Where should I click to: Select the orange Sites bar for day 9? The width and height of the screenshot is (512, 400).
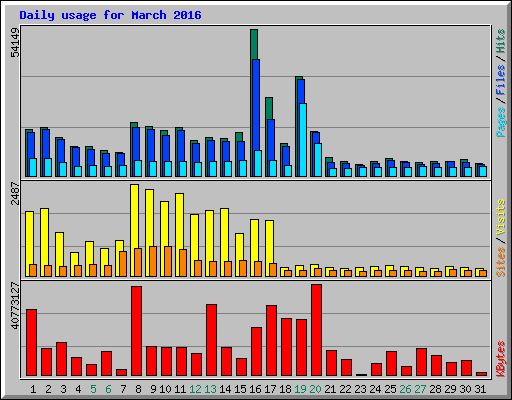click(x=153, y=261)
